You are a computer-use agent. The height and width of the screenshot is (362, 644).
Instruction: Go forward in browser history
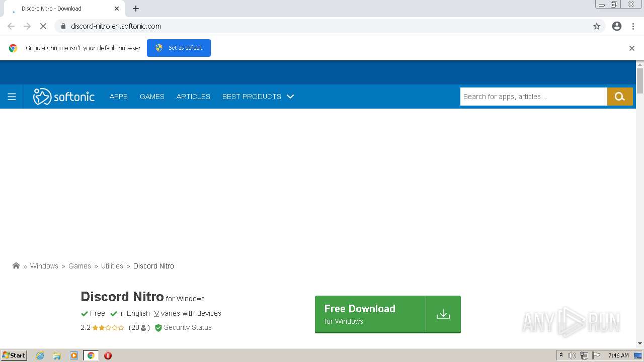click(x=27, y=26)
